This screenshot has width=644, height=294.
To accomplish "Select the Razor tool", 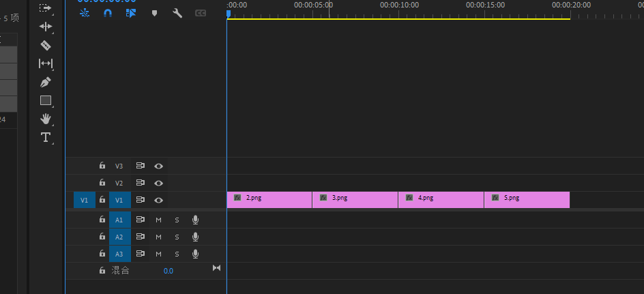I will (46, 45).
